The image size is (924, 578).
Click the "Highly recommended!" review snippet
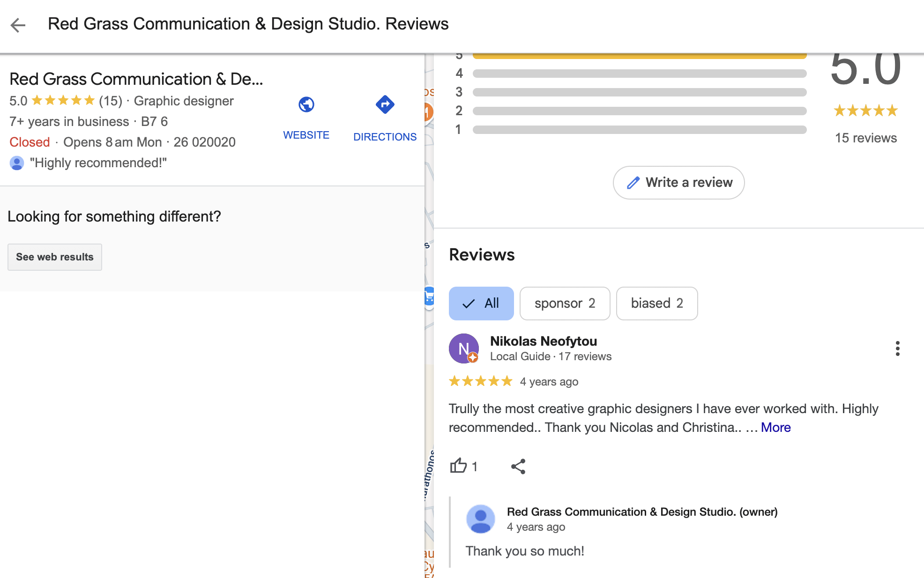click(98, 163)
